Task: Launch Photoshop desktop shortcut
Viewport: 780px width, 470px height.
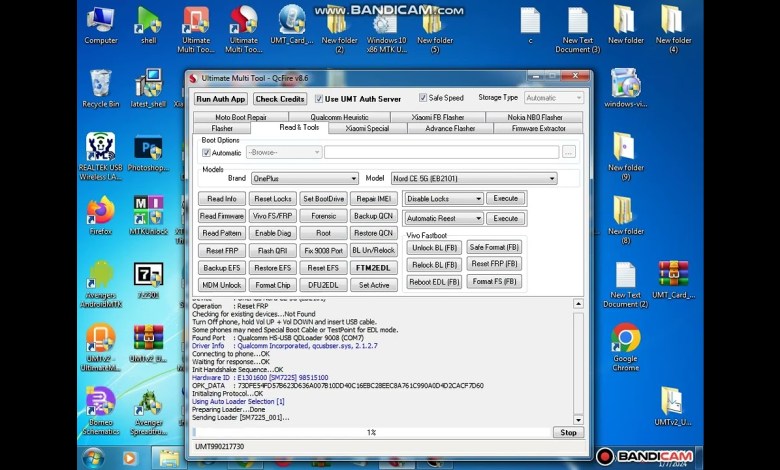Action: [148, 153]
